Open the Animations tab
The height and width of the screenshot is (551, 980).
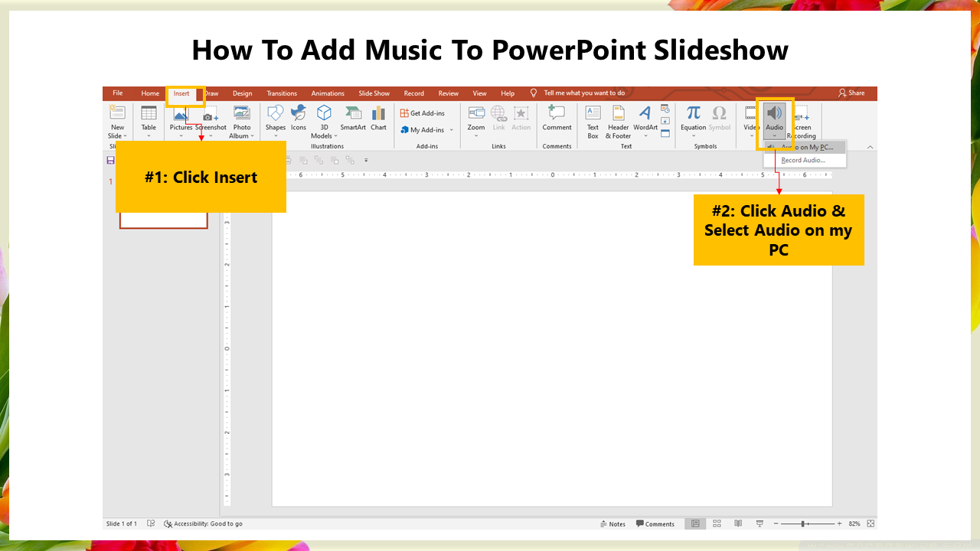tap(328, 93)
